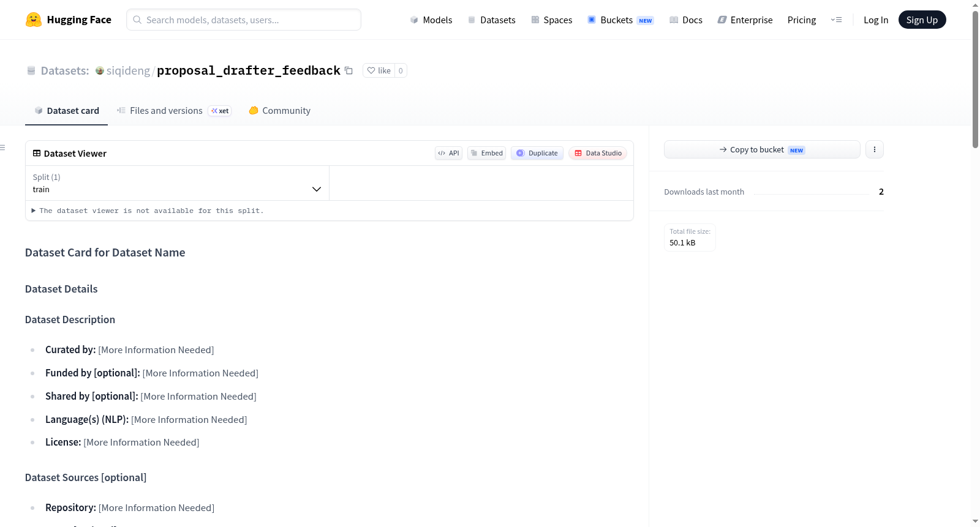Open the siqideng user profile avatar
The width and height of the screenshot is (980, 527).
[x=100, y=70]
